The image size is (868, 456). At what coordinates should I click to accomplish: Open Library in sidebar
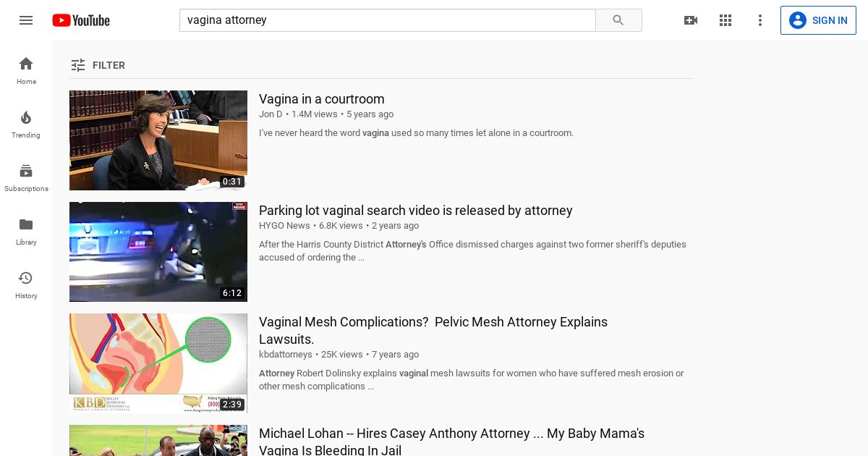pos(26,231)
